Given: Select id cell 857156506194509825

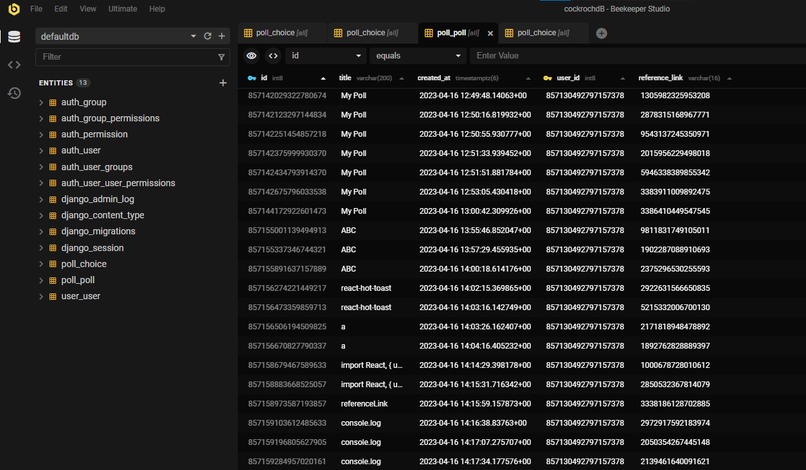Looking at the screenshot, I should (287, 327).
